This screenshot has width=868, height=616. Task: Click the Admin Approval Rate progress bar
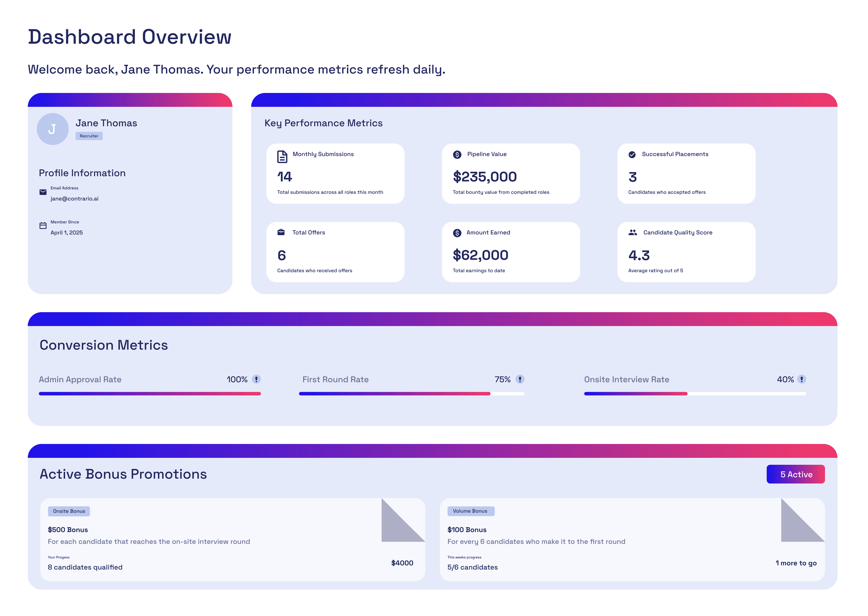coord(150,394)
